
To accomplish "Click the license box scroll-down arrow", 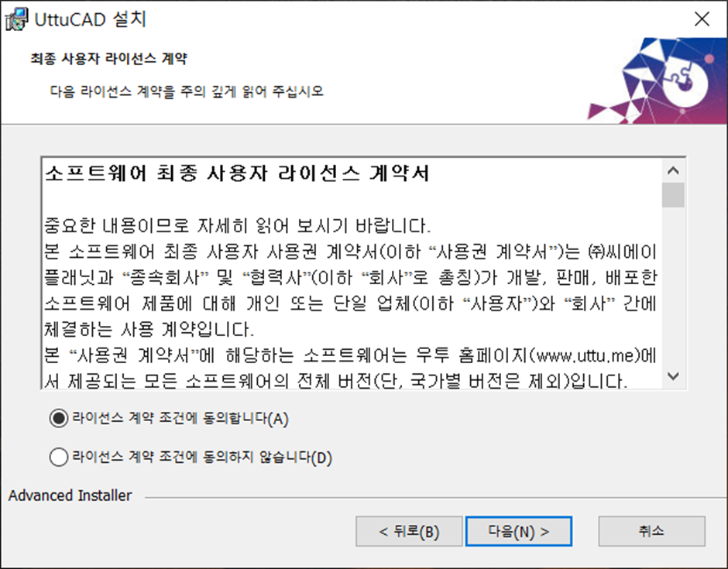I will coord(673,376).
